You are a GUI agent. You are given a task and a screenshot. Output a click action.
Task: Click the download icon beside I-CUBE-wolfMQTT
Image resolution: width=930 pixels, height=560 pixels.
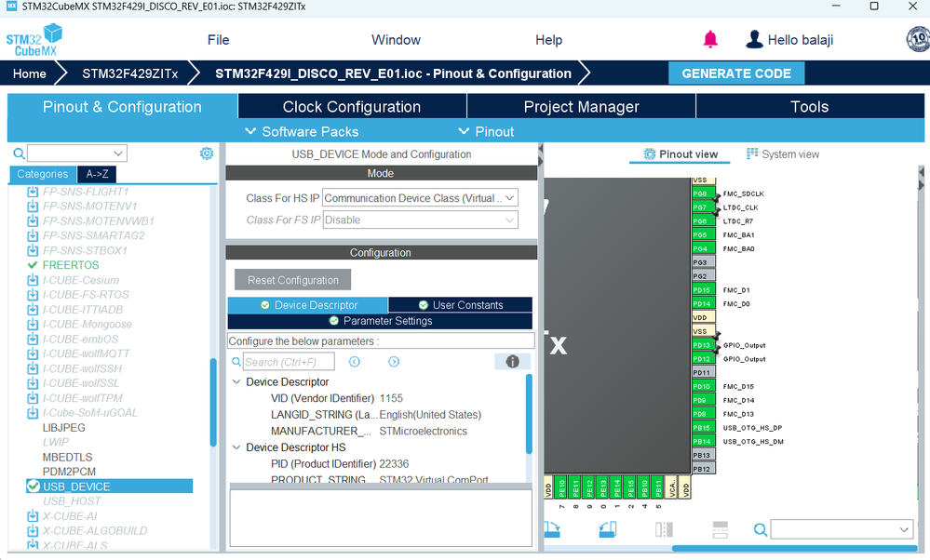click(x=33, y=353)
